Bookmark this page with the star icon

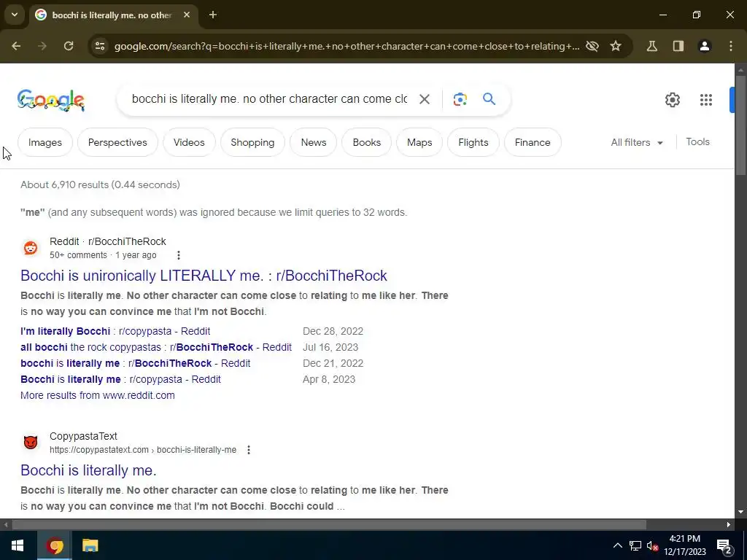616,46
